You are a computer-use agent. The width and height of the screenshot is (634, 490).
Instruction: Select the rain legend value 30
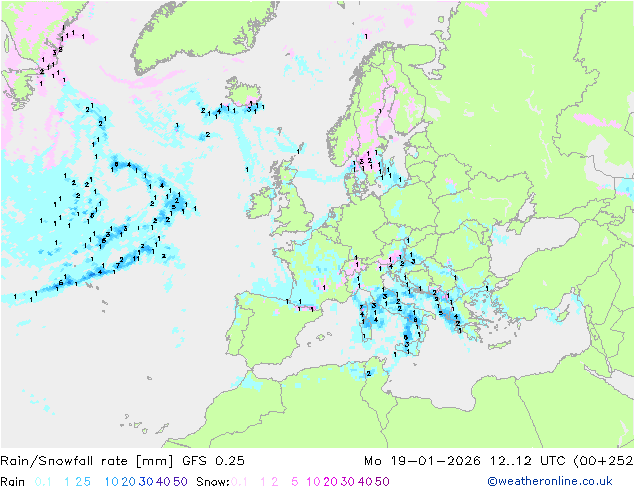tap(146, 482)
